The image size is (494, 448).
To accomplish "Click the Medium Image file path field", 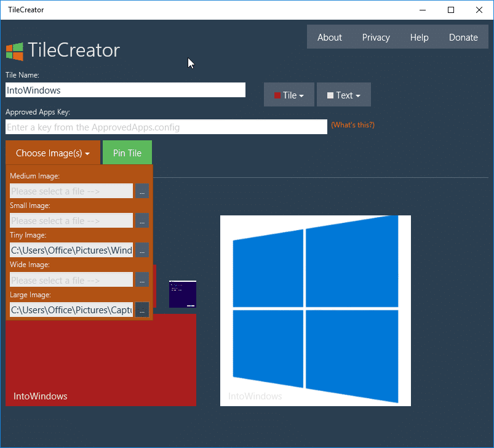I will click(71, 191).
